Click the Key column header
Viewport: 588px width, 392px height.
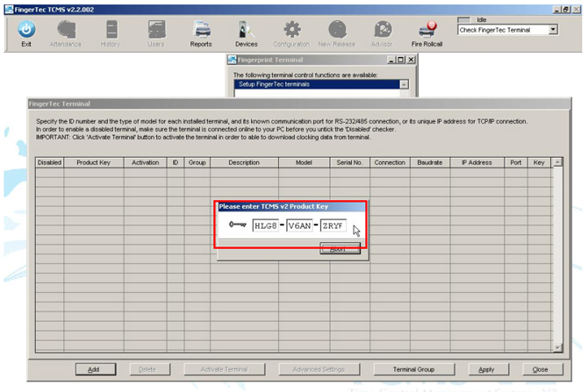pyautogui.click(x=539, y=162)
